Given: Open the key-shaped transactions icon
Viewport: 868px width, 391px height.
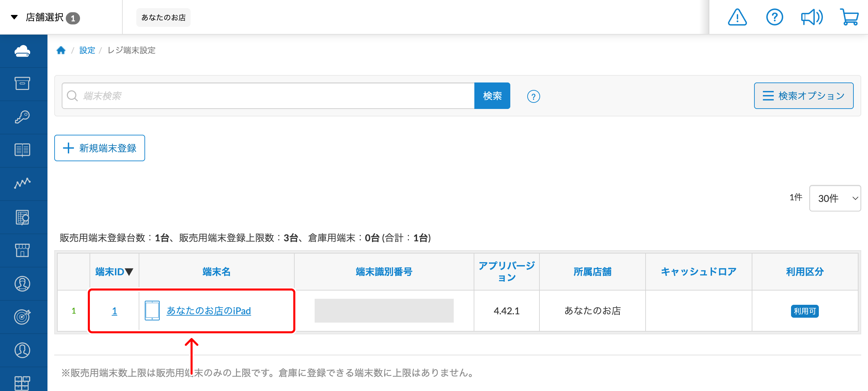Looking at the screenshot, I should 22,117.
